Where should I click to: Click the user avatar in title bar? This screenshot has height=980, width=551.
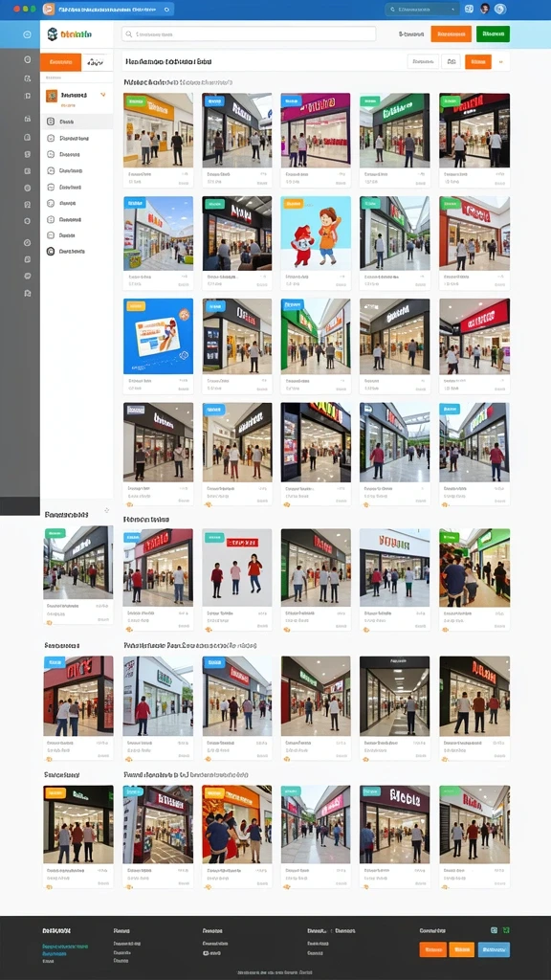(485, 9)
